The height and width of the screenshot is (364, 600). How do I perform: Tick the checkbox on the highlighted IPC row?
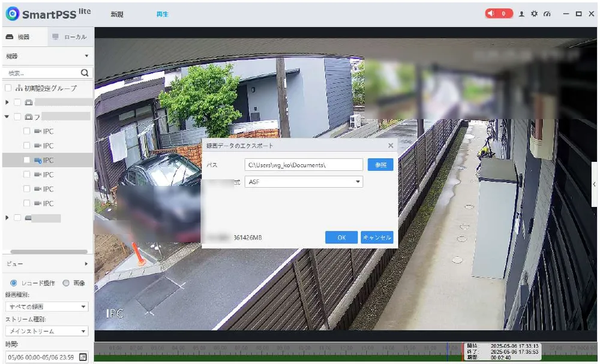26,160
